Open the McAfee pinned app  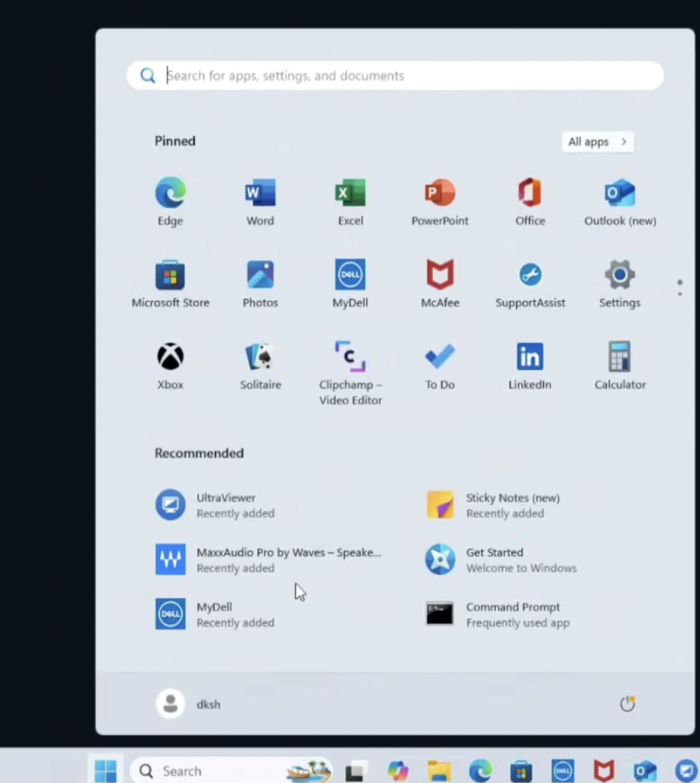(x=440, y=282)
